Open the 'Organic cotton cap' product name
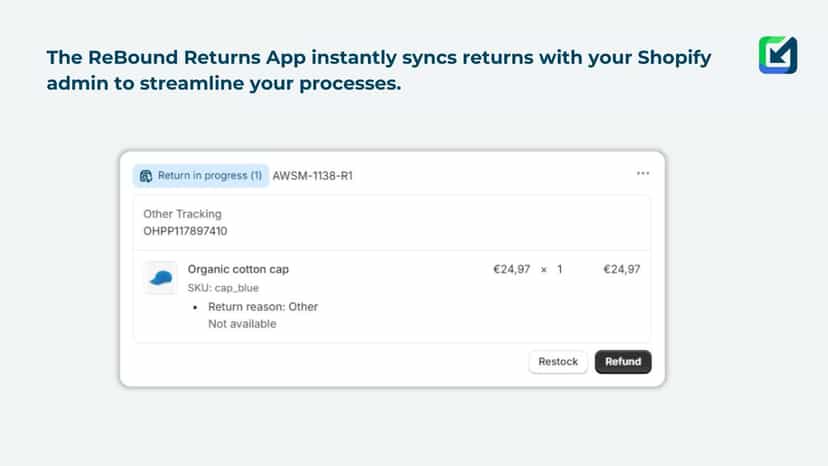This screenshot has height=466, width=828. click(238, 269)
